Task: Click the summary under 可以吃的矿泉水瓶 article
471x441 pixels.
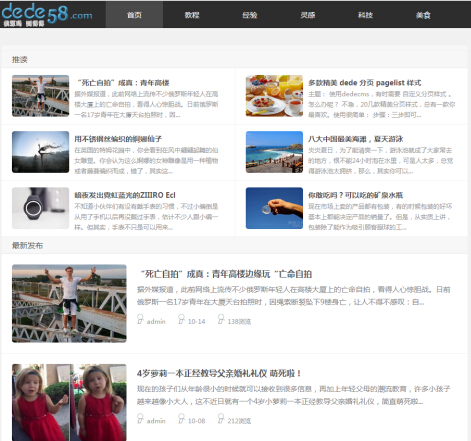Action: [380, 217]
